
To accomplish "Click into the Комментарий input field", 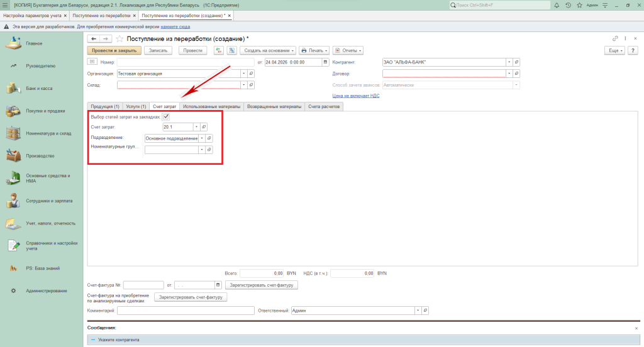I will coord(184,311).
